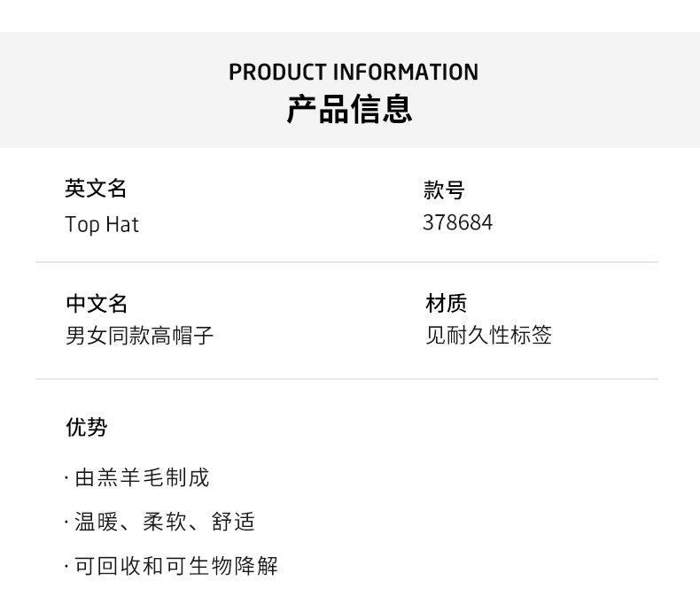Select the 优势 section heading
700x612 pixels.
coord(87,428)
